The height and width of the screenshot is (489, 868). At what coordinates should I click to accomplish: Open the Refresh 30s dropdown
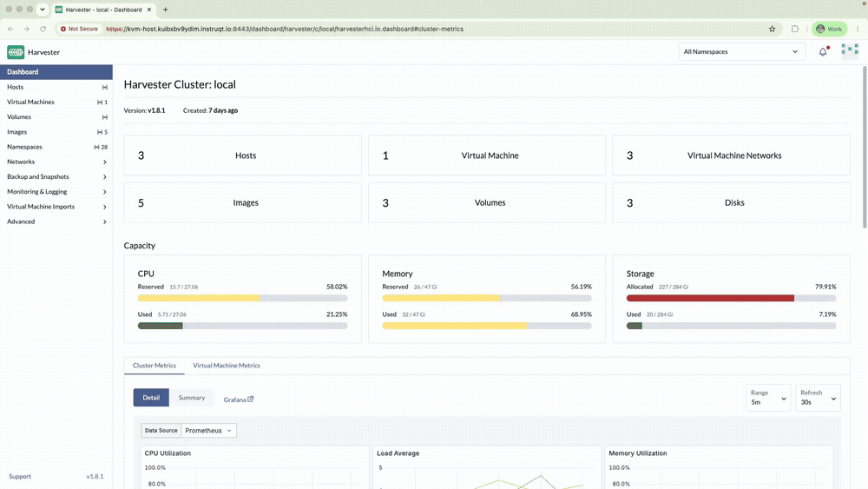point(819,398)
